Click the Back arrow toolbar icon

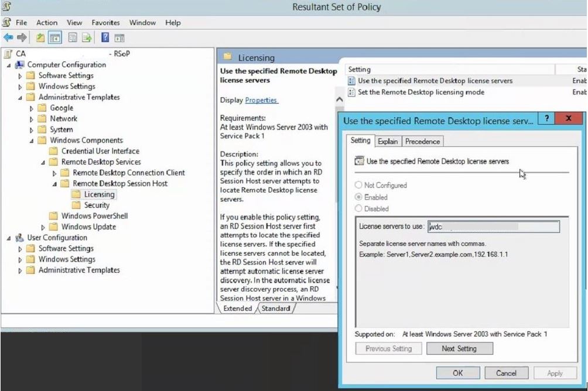[8, 37]
